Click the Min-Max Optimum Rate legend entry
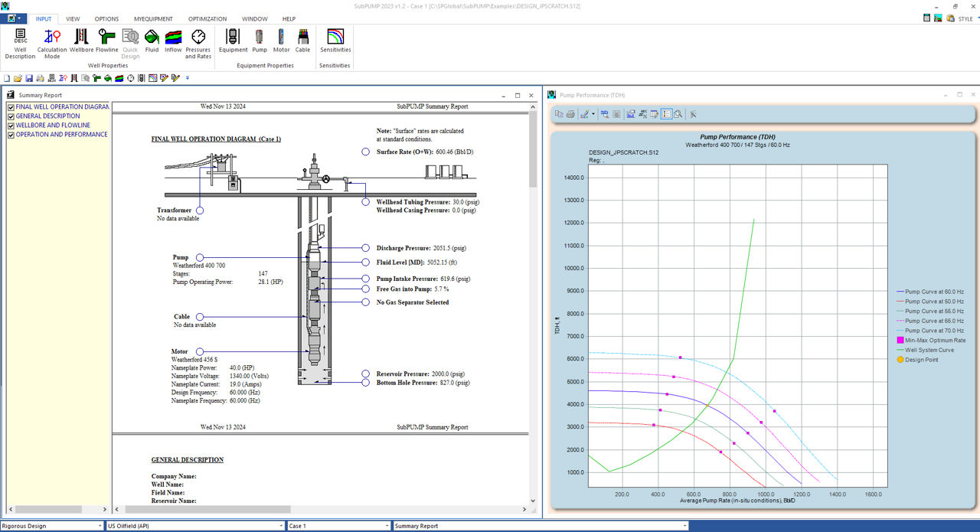Screen dimensions: 980x532 pos(931,340)
